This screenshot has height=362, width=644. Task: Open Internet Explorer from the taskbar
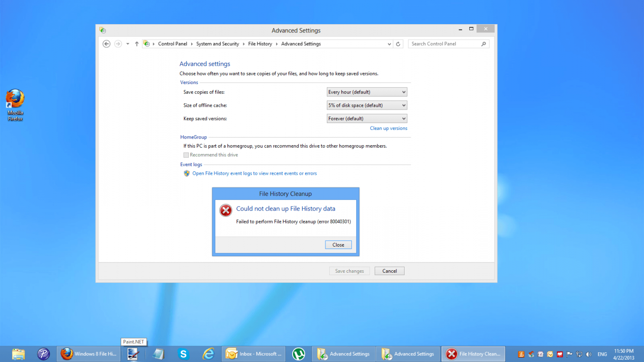(208, 354)
